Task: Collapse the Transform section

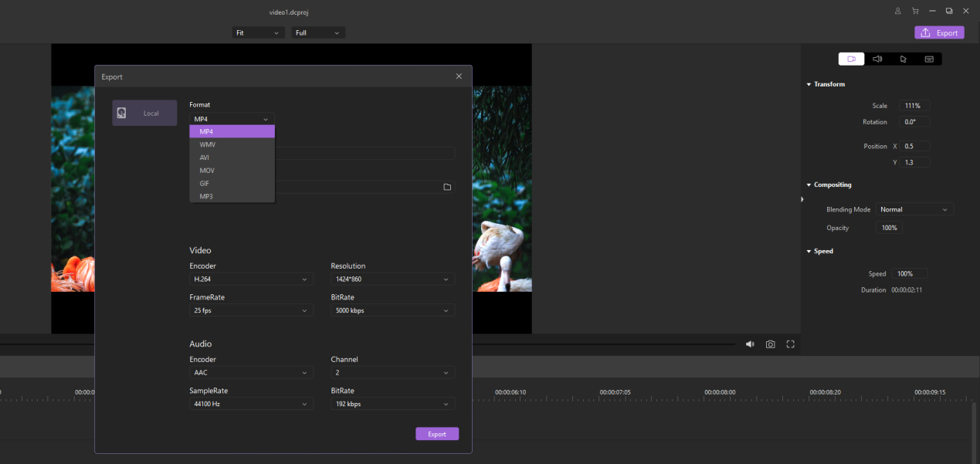Action: pos(809,84)
